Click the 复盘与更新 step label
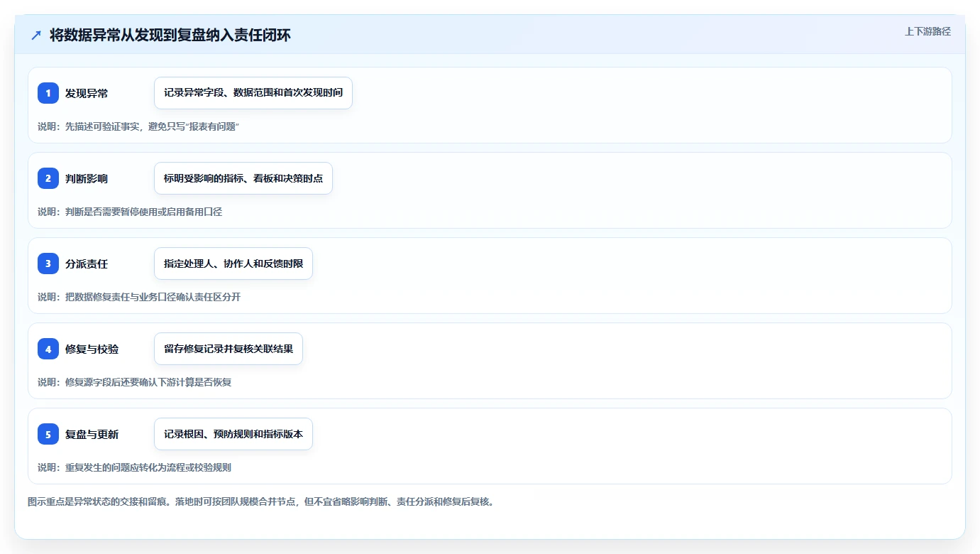 click(x=92, y=434)
